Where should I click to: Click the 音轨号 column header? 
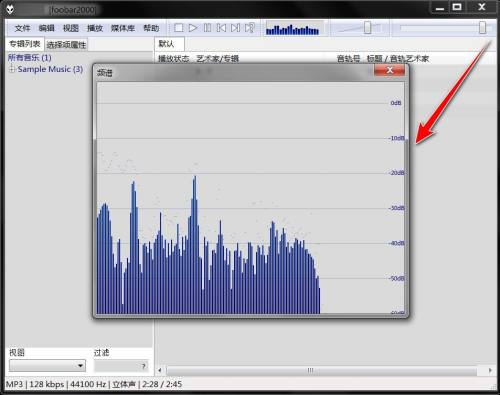coord(348,59)
